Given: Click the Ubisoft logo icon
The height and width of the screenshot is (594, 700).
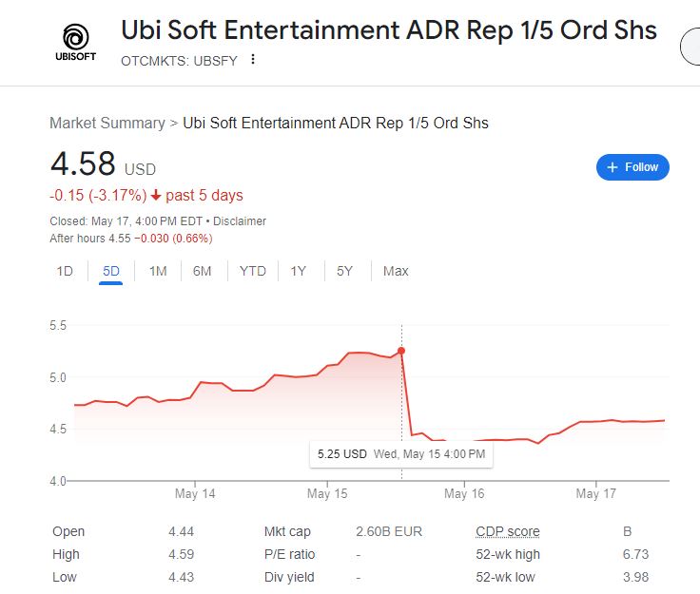Looking at the screenshot, I should coord(75,43).
